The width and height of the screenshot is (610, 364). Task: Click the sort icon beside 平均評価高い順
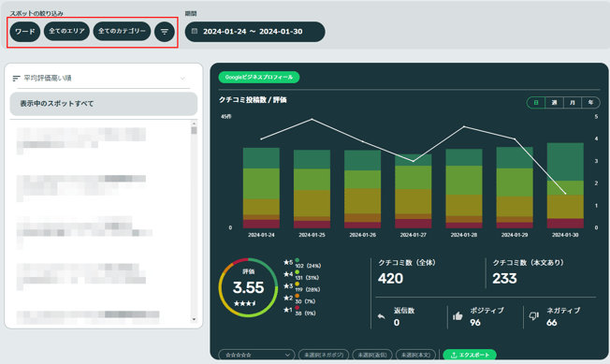(x=16, y=79)
